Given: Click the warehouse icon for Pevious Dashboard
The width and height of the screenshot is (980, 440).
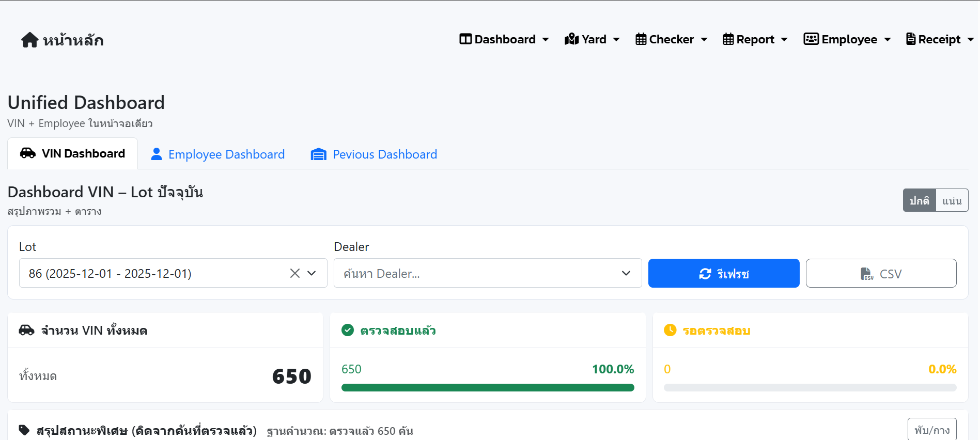Looking at the screenshot, I should pyautogui.click(x=318, y=154).
